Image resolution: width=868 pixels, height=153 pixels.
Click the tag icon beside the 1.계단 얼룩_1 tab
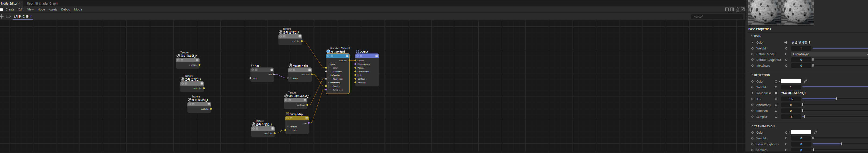pyautogui.click(x=8, y=16)
